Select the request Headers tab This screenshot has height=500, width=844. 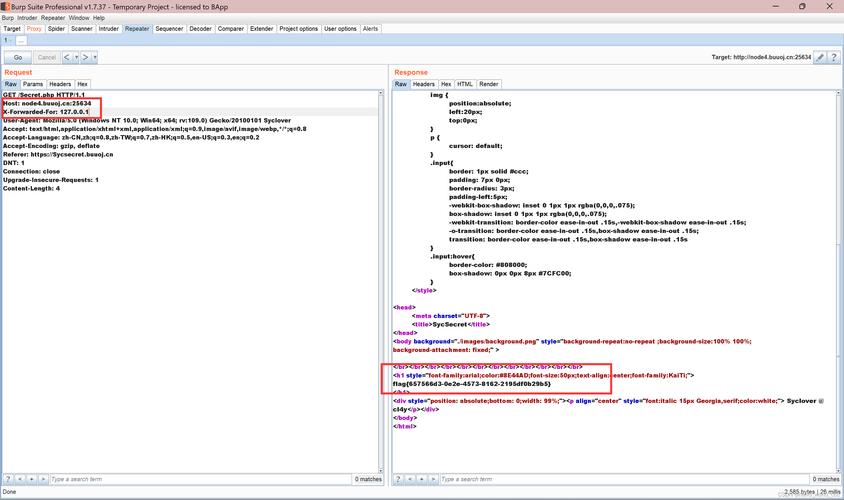click(x=60, y=84)
